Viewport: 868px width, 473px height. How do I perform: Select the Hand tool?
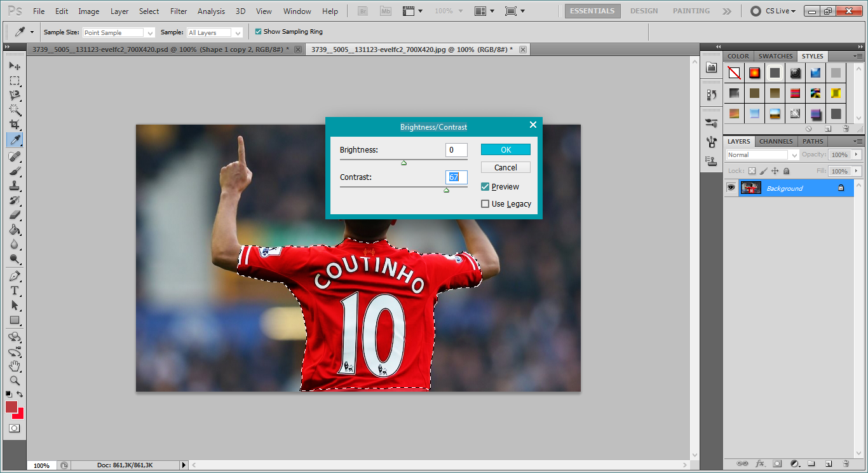(15, 366)
